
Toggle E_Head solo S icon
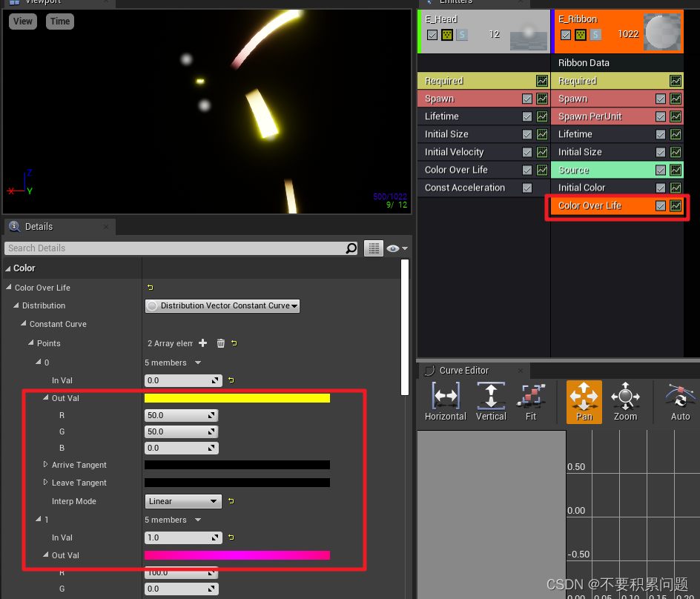pyautogui.click(x=462, y=34)
